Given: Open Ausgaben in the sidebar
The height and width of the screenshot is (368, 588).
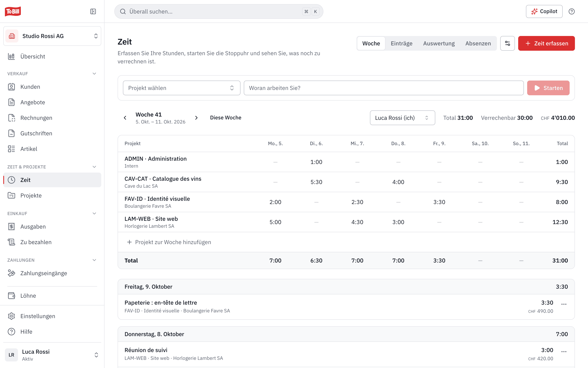Looking at the screenshot, I should [x=52, y=227].
